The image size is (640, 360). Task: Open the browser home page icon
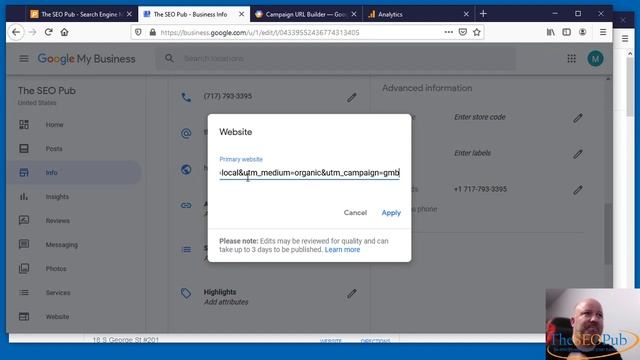point(64,32)
